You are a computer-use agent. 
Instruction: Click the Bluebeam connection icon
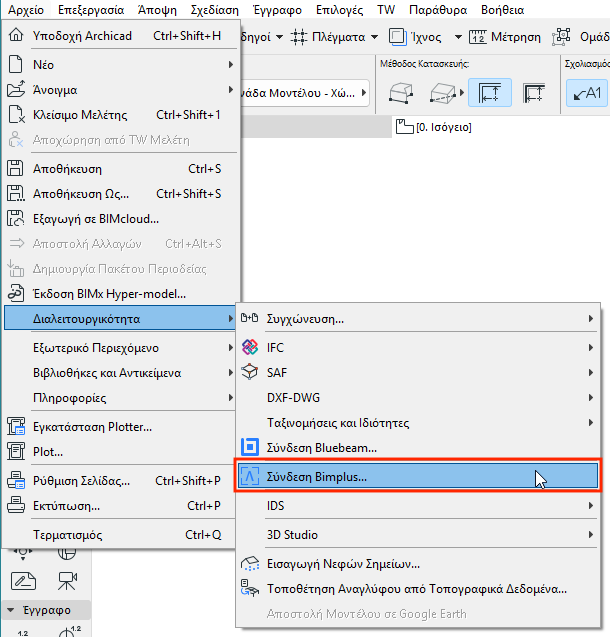pos(250,447)
